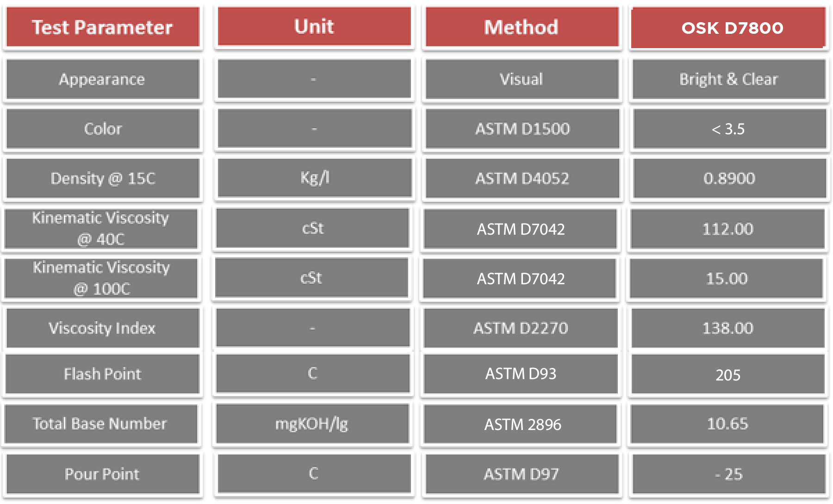The width and height of the screenshot is (833, 504).
Task: Click the Appearance parameter cell
Action: [x=102, y=79]
